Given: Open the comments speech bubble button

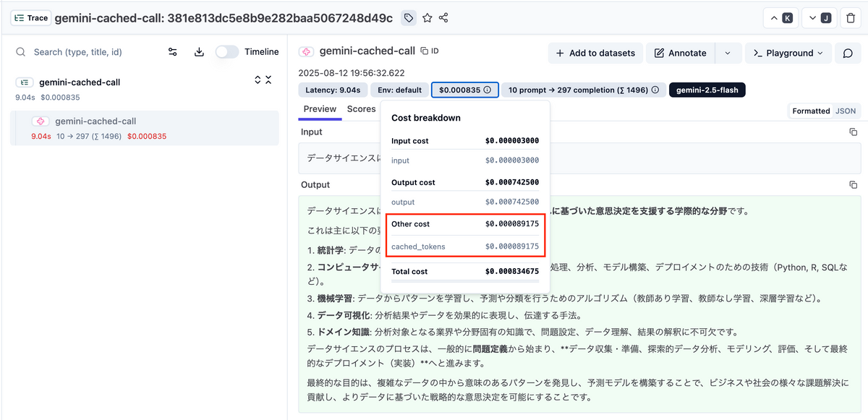Looking at the screenshot, I should (848, 53).
